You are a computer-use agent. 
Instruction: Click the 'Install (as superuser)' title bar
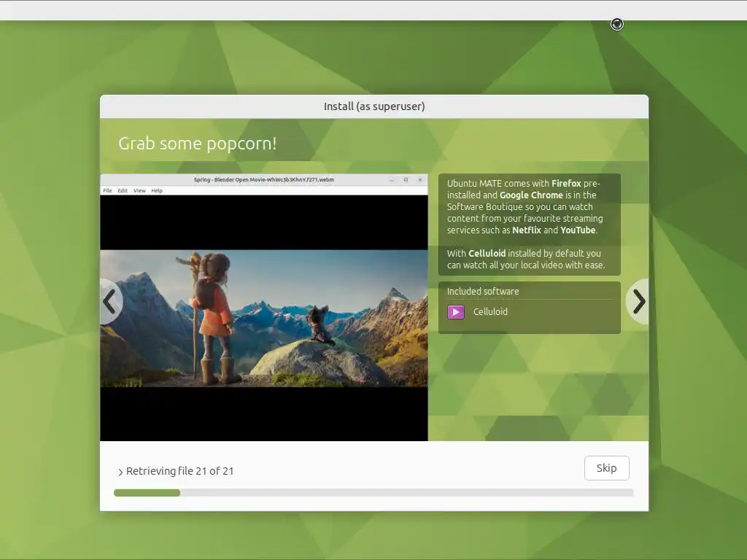pos(374,106)
